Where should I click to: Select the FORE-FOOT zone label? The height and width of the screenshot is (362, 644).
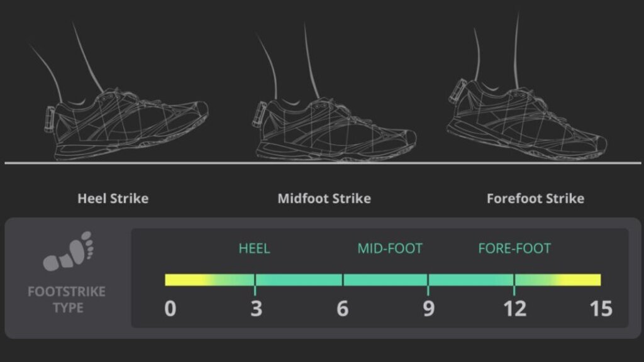tap(514, 248)
